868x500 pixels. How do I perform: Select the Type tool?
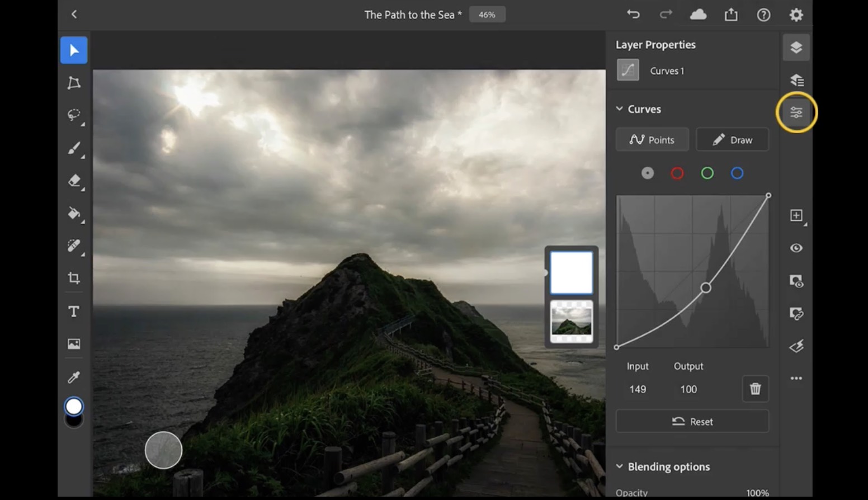[74, 311]
